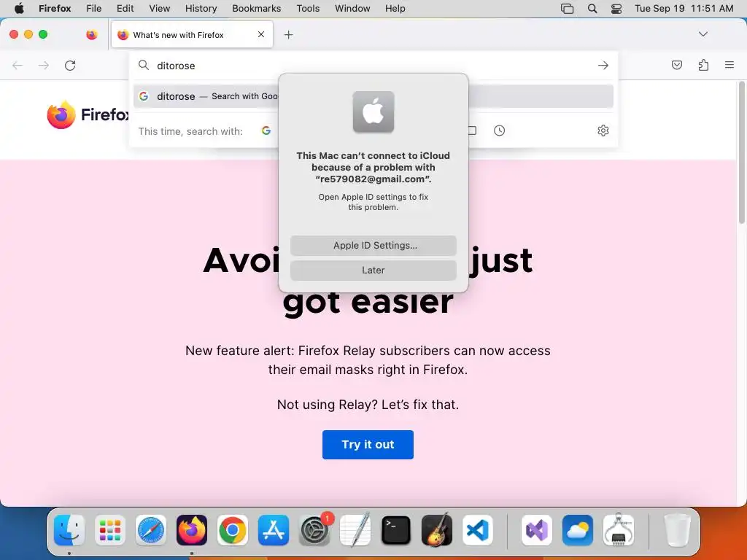Open Visual Studio purple icon in Dock

tap(537, 530)
